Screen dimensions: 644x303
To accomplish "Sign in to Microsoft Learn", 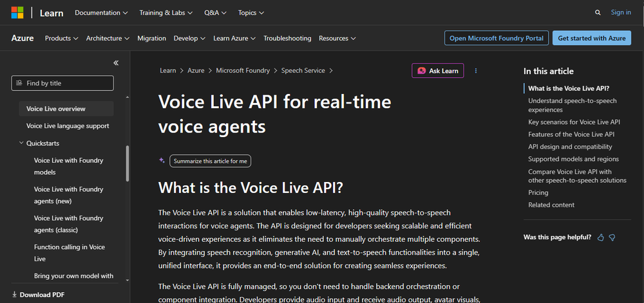I will click(x=621, y=12).
